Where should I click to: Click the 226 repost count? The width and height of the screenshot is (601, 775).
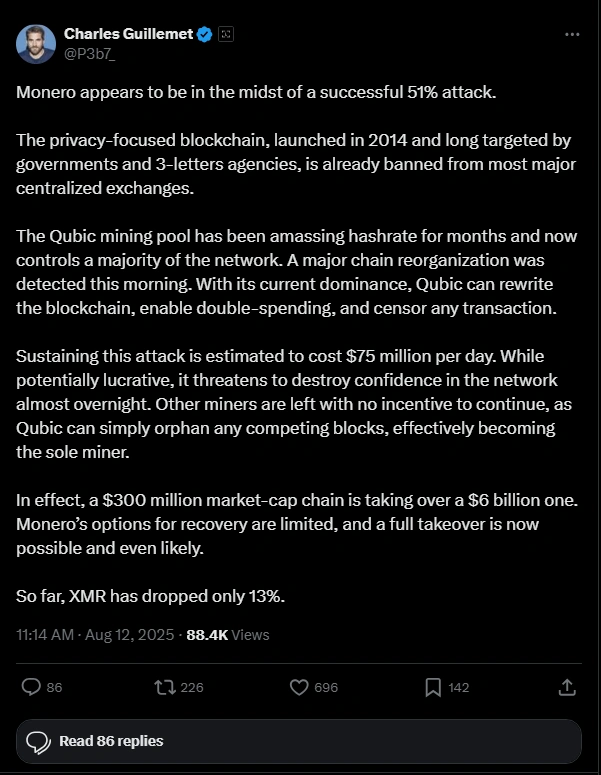pos(192,688)
